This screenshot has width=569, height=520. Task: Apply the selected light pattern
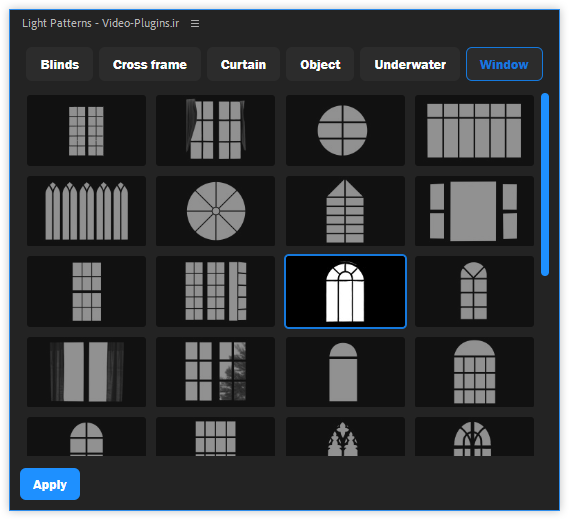click(x=50, y=484)
